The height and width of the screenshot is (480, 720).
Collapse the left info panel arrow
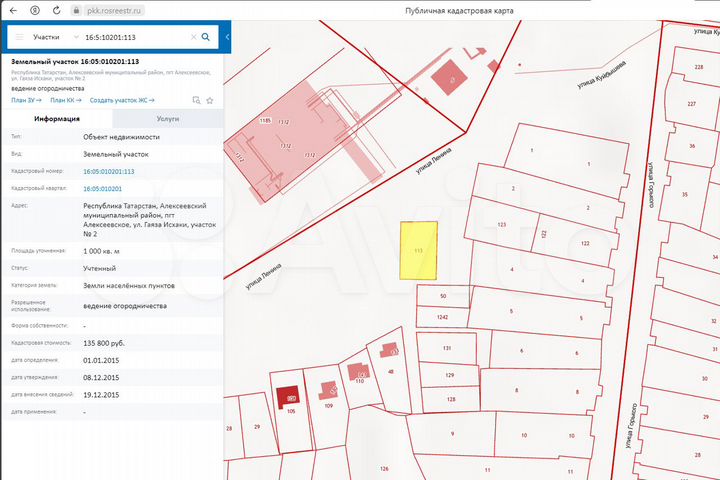click(227, 37)
